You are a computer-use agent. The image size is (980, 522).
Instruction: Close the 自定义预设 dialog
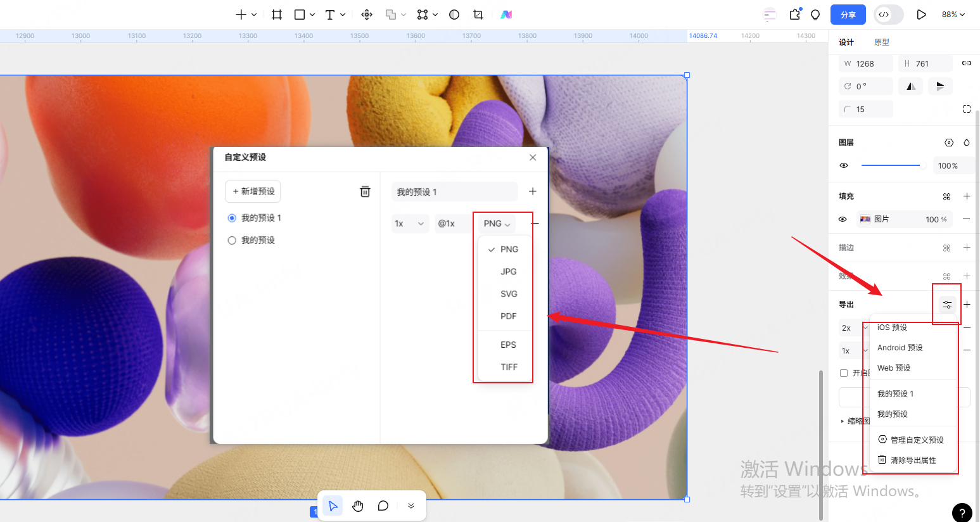[x=533, y=157]
